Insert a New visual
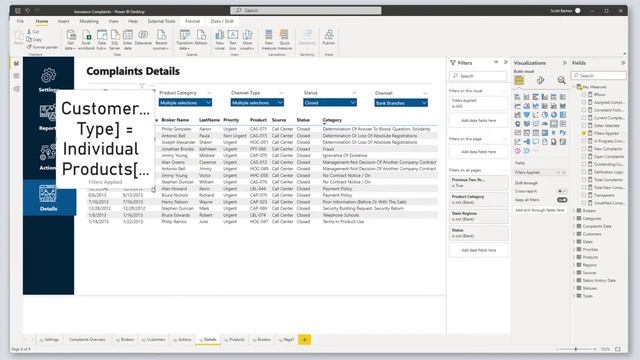The height and width of the screenshot is (360, 640). click(220, 40)
